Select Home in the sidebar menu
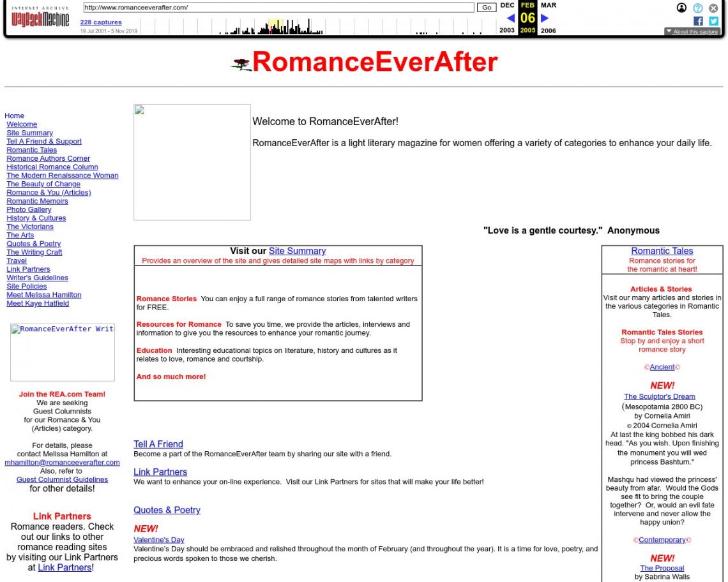 point(15,116)
